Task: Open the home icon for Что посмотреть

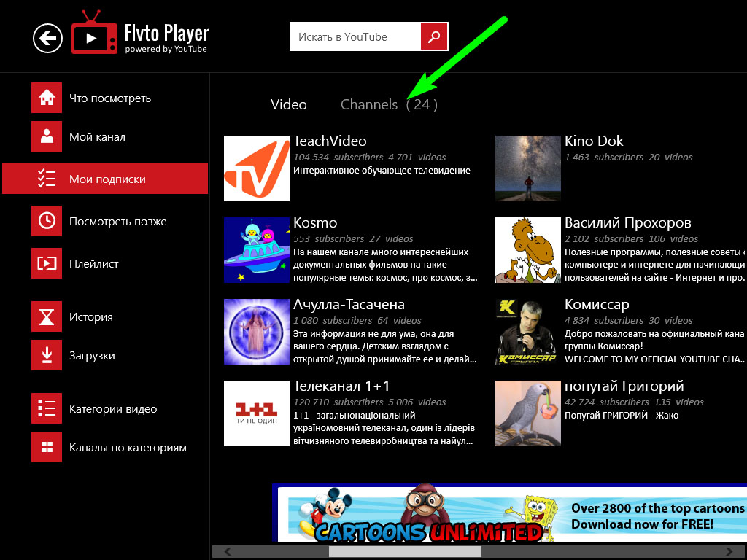Action: pos(47,98)
